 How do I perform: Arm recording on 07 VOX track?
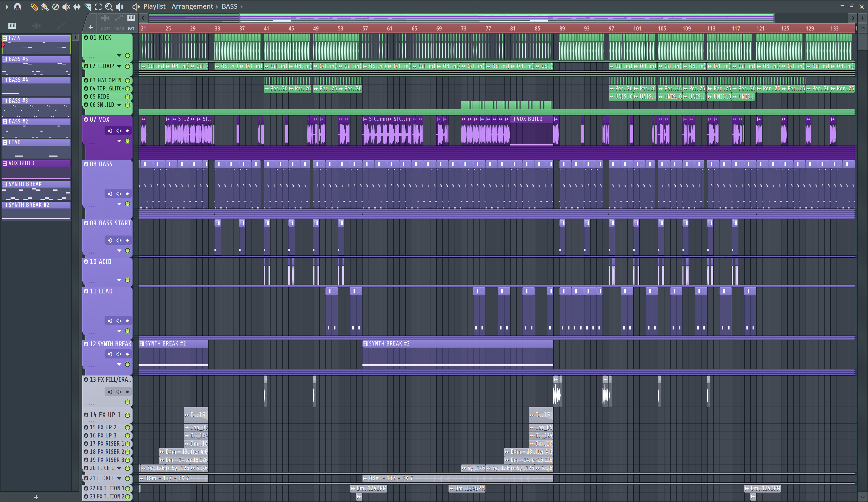click(x=127, y=131)
